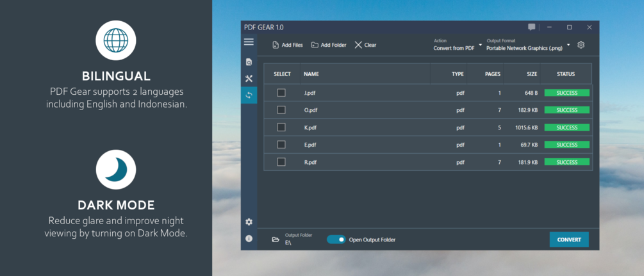Click the file name O.pdf
Viewport: 644px width, 276px height.
pos(311,110)
